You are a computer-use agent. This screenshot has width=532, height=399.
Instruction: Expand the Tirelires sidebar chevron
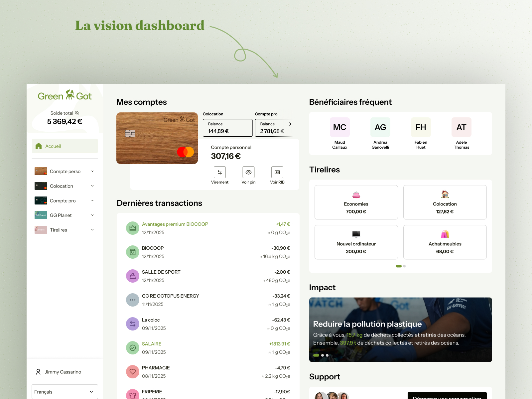tap(92, 230)
